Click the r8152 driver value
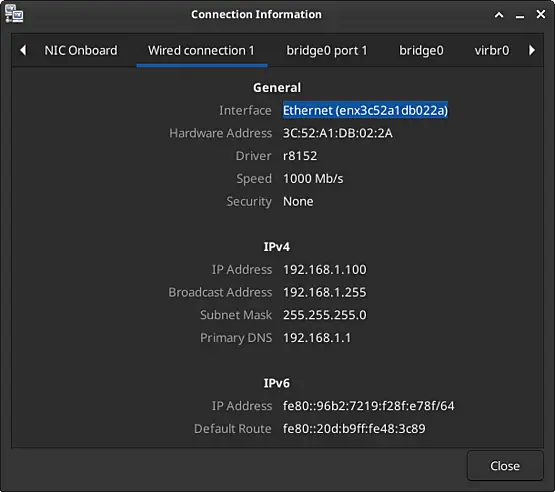The image size is (555, 492). coord(300,156)
